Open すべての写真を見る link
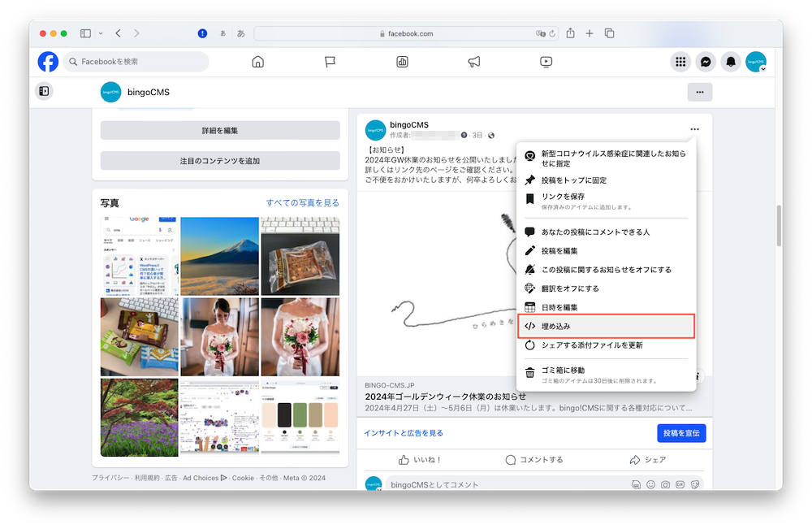This screenshot has width=812, height=529. coord(302,202)
